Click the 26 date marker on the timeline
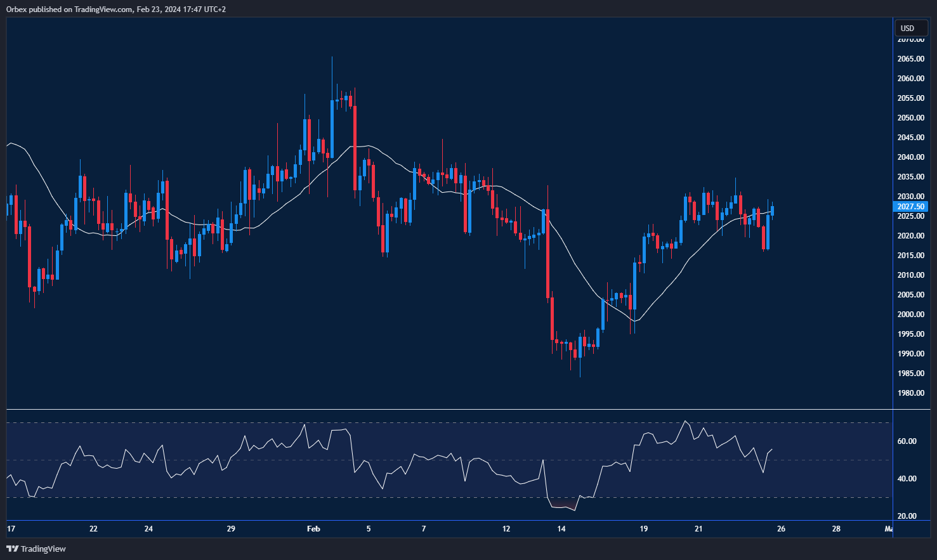937x560 pixels. coord(781,528)
